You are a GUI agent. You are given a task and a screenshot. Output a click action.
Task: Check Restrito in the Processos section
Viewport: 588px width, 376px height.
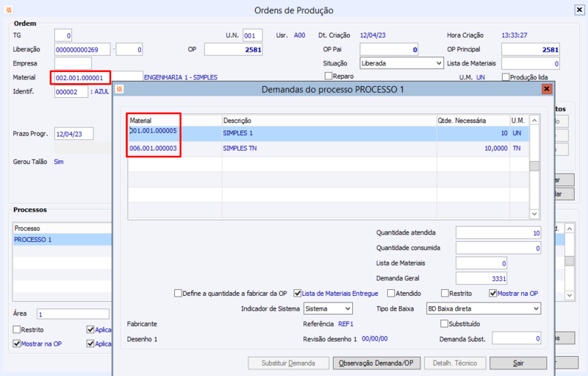(16, 330)
